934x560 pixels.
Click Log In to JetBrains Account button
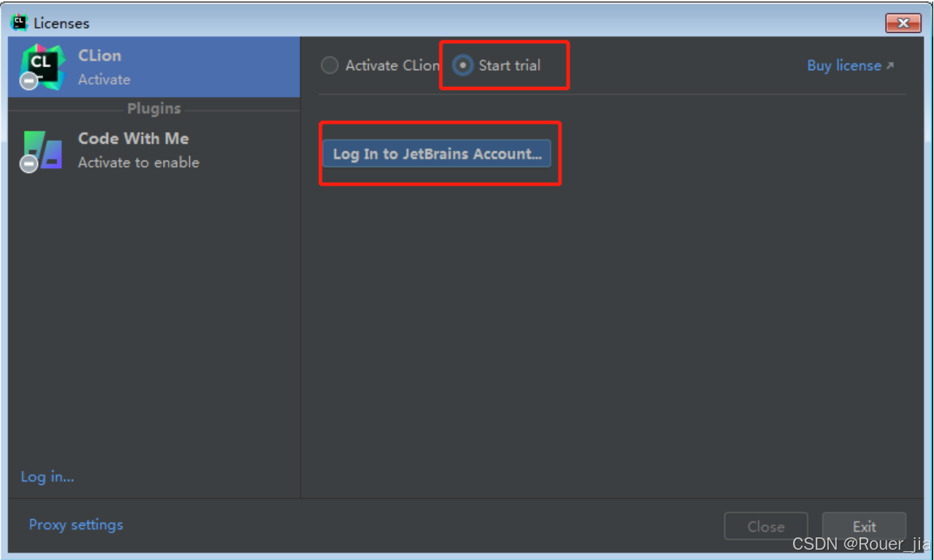pyautogui.click(x=437, y=154)
